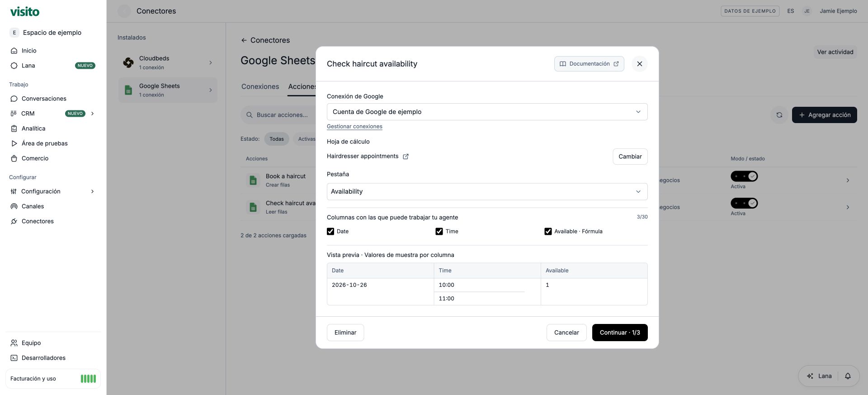This screenshot has height=395, width=868.
Task: Expand the Cloudbeds connector entry chevron
Action: click(x=210, y=62)
